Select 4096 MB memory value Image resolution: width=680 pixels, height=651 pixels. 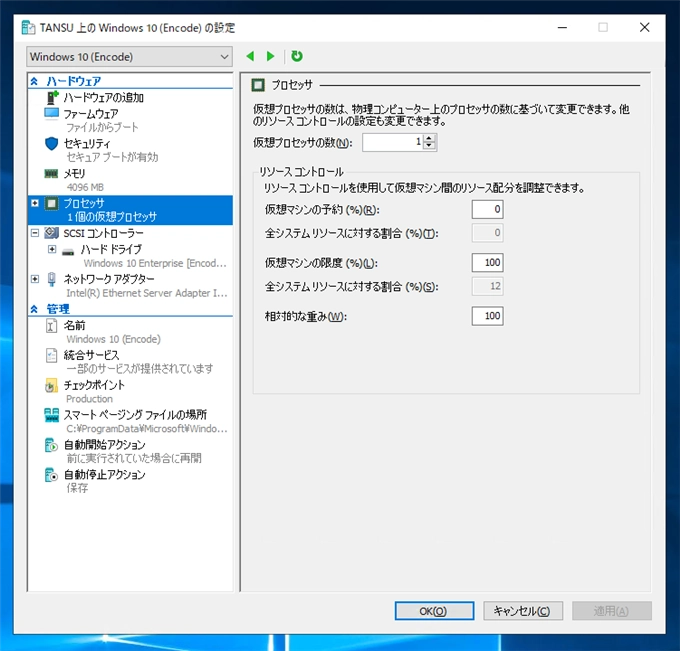[85, 187]
